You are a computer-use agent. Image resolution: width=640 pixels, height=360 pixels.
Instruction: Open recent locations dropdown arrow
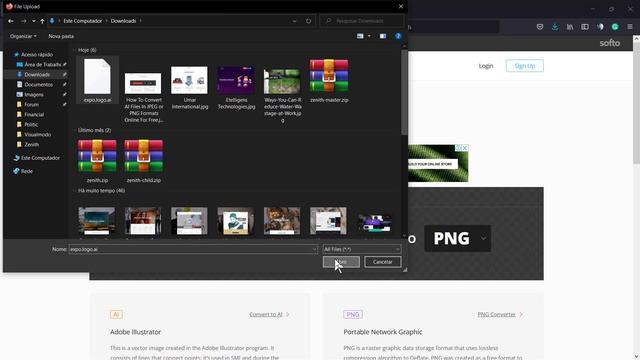[x=33, y=21]
